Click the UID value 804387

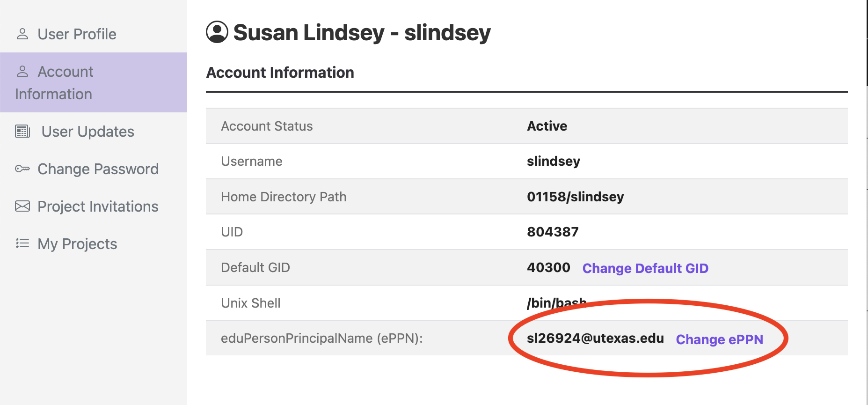pyautogui.click(x=553, y=232)
